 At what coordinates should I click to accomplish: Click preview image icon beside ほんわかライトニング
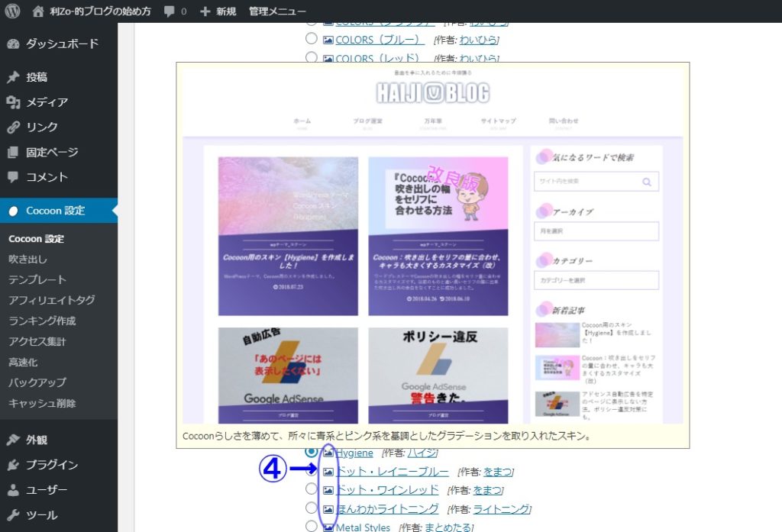[328, 509]
